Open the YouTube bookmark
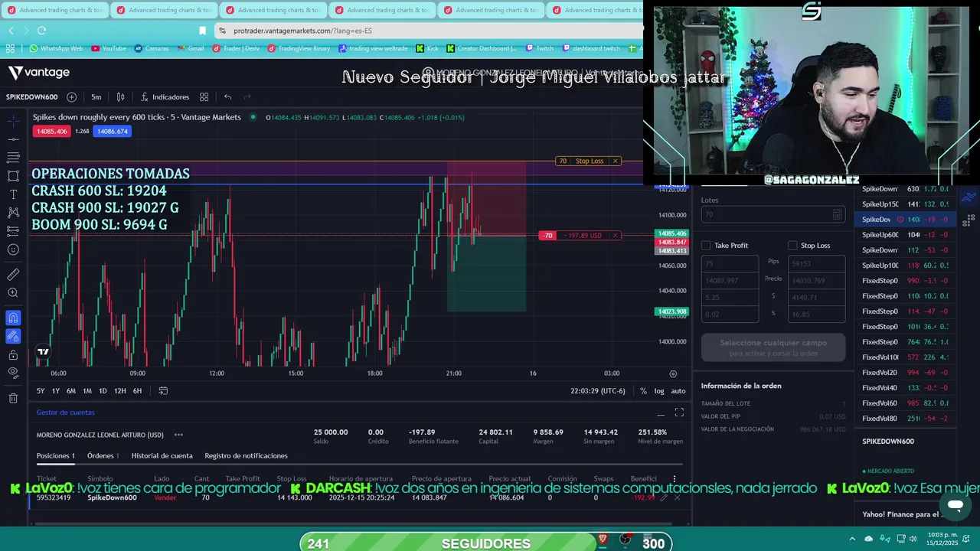This screenshot has width=980, height=551. coord(108,48)
